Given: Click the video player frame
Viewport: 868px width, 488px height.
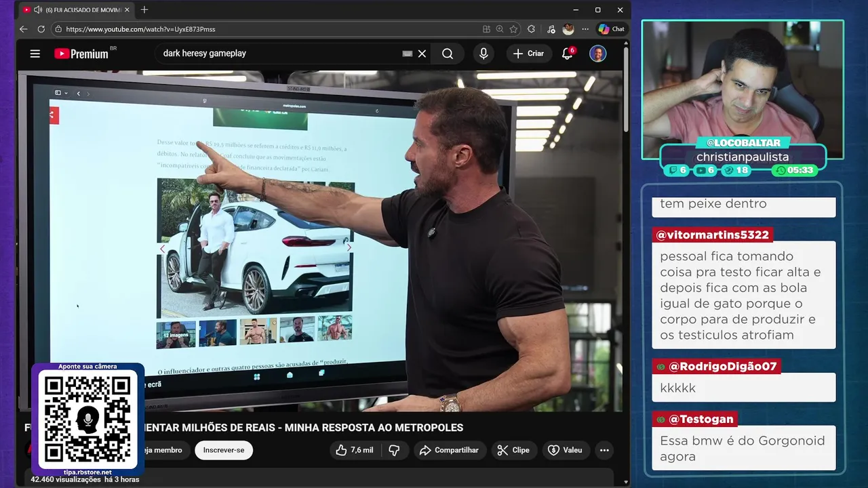Looking at the screenshot, I should [x=319, y=241].
